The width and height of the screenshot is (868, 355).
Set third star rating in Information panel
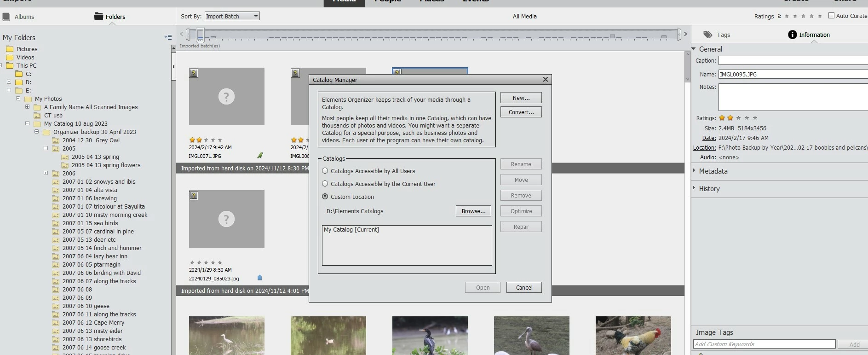(738, 118)
